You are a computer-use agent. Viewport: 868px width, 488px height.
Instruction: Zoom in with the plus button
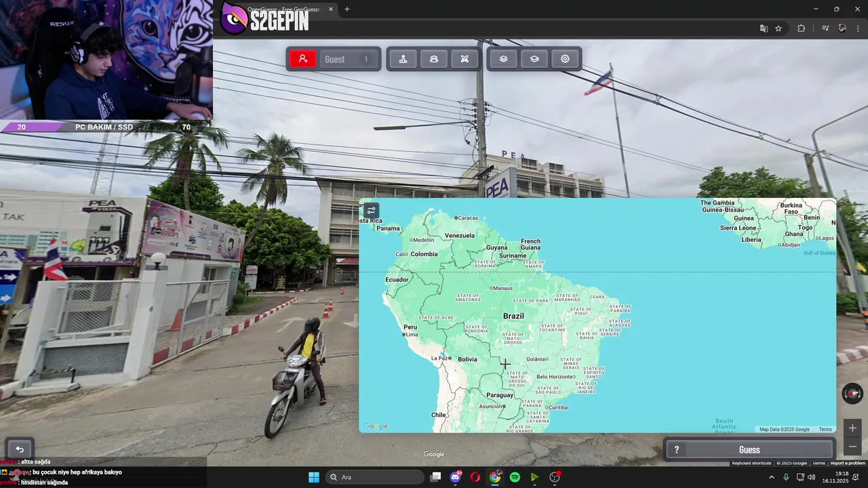852,428
